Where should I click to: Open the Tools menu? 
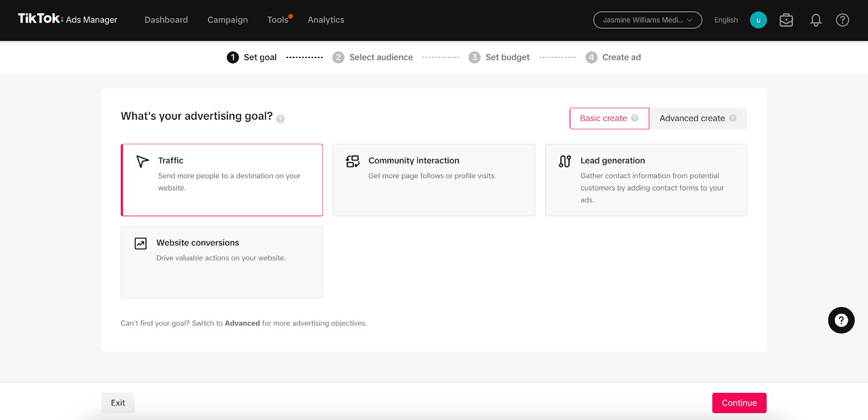278,20
